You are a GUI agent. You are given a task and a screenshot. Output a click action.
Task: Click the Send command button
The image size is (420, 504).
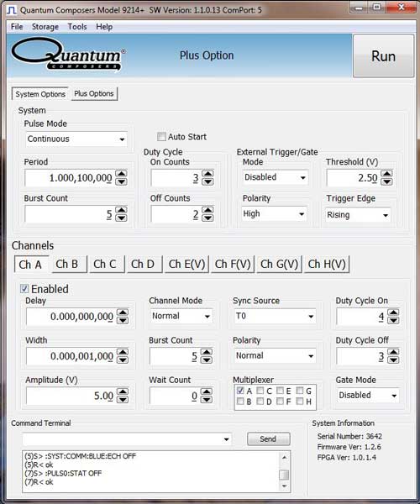point(268,438)
